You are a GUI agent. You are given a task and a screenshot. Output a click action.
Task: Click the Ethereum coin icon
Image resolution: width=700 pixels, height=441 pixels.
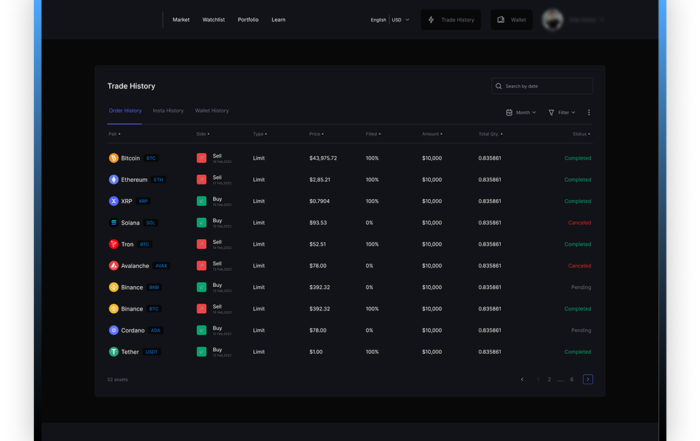(x=113, y=180)
